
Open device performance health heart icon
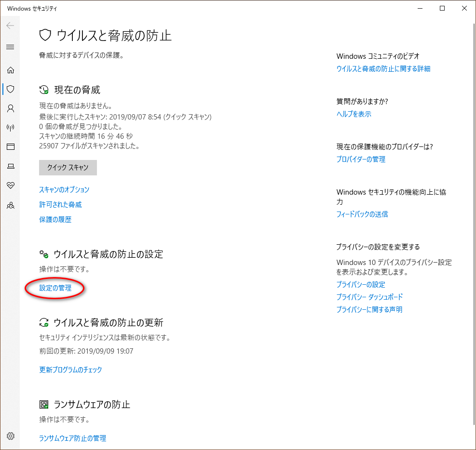tap(10, 185)
